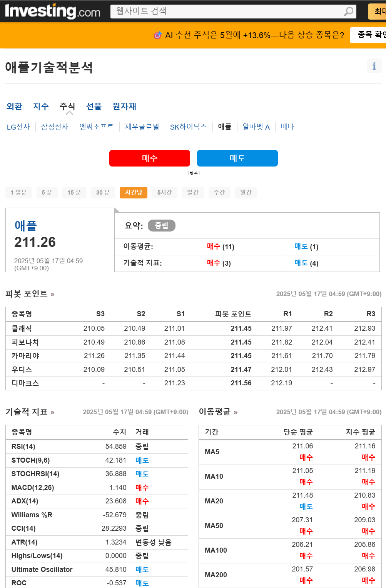Click the blue 매도 button
Screen dimensions: 386x588
click(237, 158)
